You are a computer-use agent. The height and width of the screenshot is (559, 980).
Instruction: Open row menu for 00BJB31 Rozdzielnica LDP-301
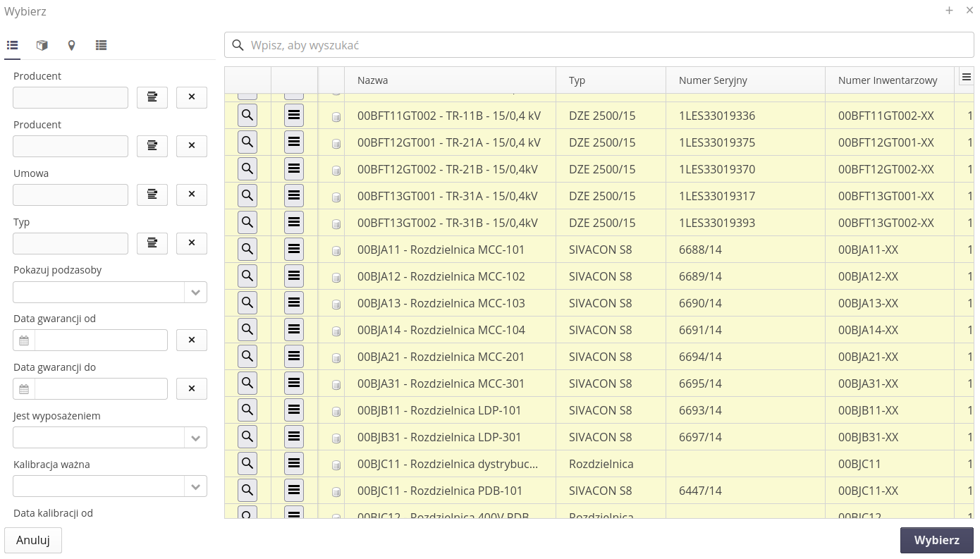[x=294, y=437]
